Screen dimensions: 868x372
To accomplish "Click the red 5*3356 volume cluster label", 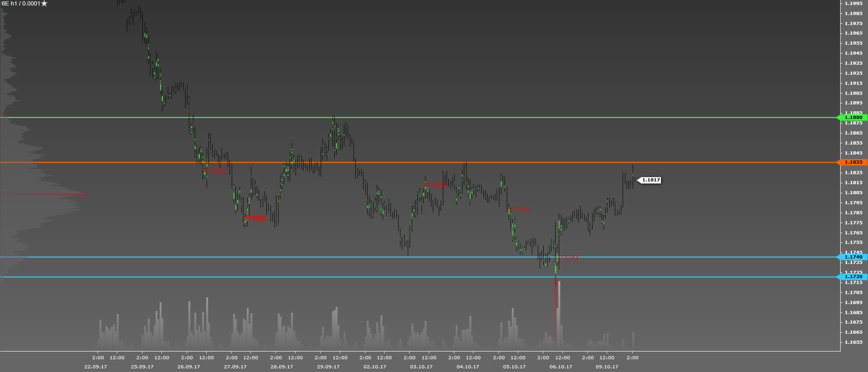I will click(520, 210).
